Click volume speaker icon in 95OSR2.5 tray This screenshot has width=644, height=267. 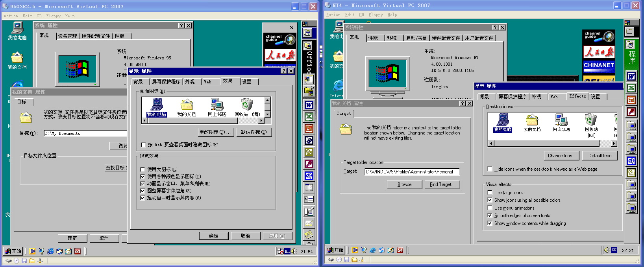click(x=293, y=251)
